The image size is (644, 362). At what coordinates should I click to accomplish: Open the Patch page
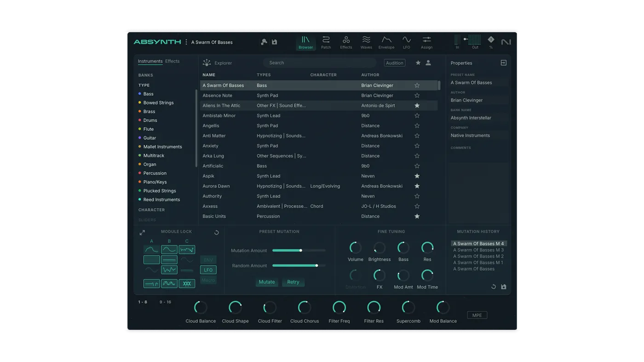[326, 42]
